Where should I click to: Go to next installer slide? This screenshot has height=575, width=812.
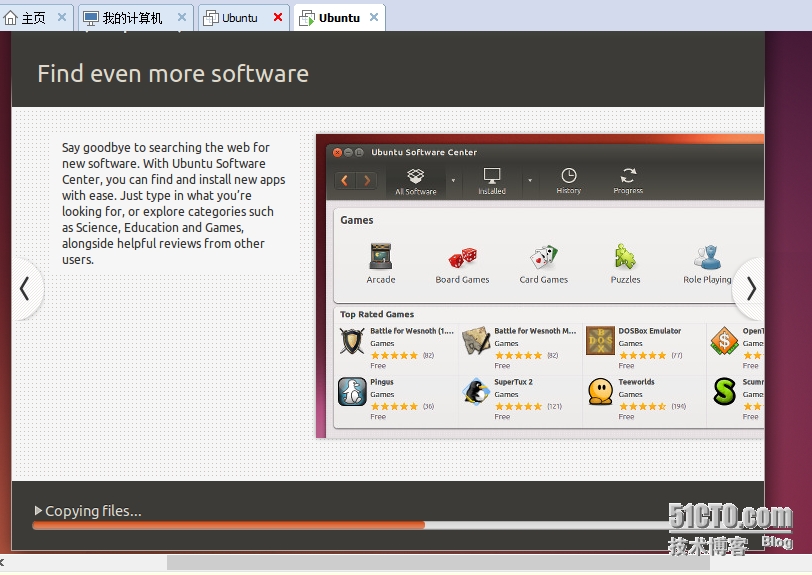(750, 289)
